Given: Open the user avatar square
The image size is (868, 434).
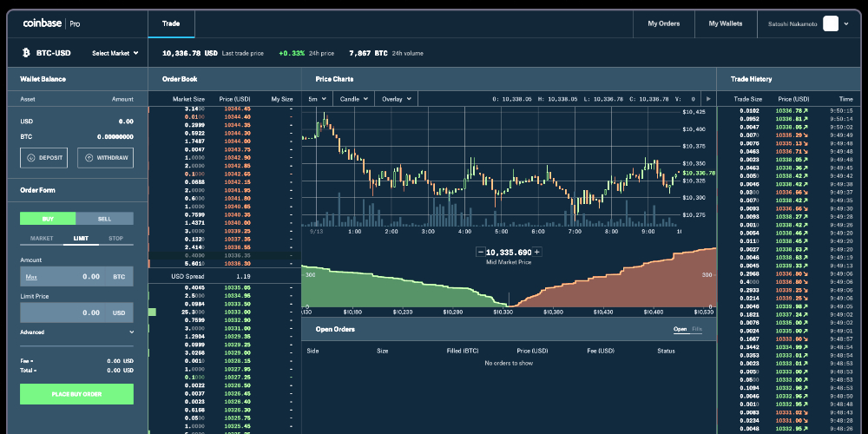Looking at the screenshot, I should click(831, 23).
